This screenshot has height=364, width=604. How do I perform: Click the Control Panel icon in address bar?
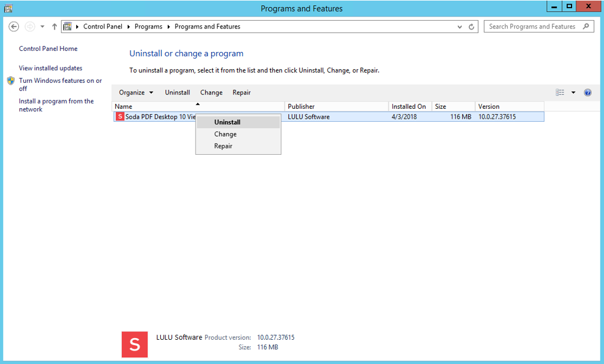point(67,27)
